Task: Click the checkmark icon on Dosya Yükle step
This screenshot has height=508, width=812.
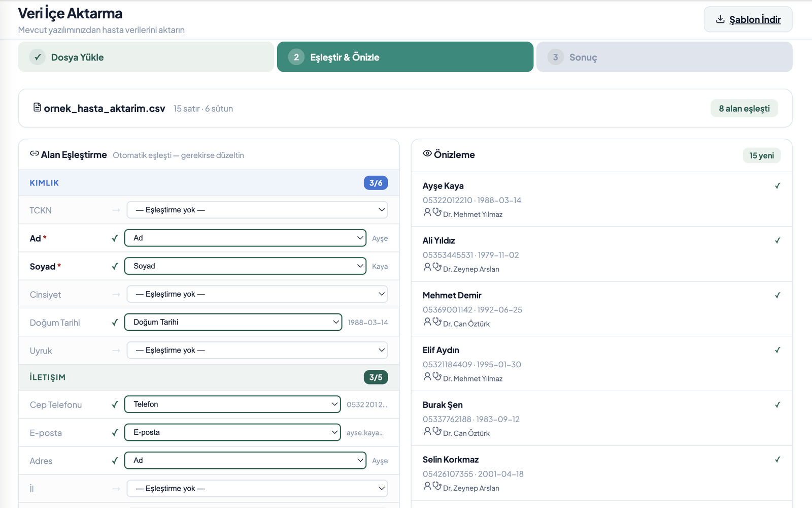Action: (x=37, y=57)
